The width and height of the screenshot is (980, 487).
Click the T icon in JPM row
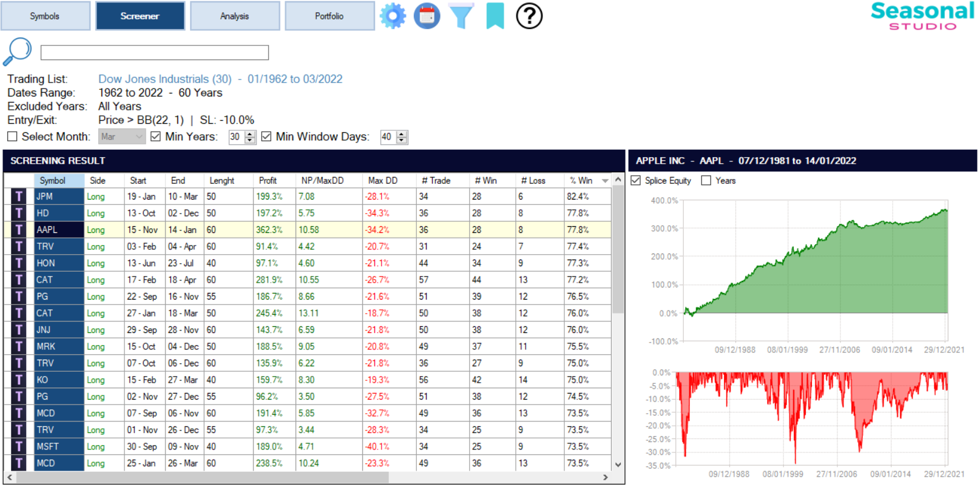pos(19,196)
